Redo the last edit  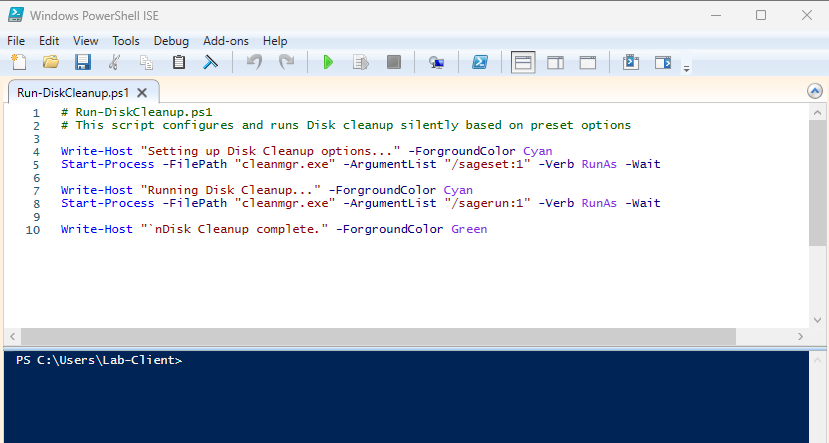(x=287, y=62)
